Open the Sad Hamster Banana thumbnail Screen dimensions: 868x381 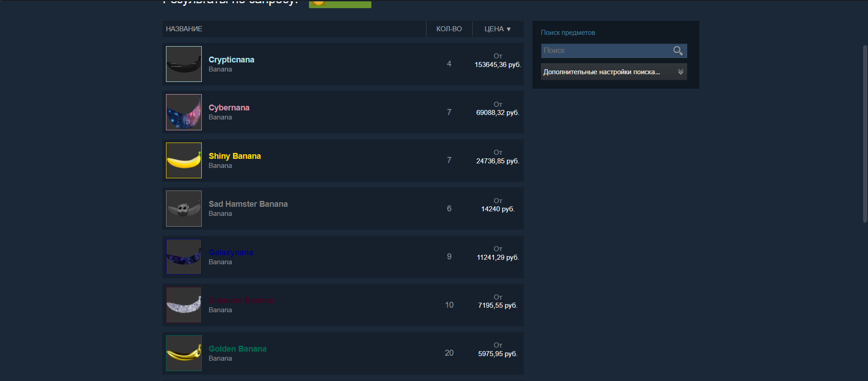tap(184, 209)
